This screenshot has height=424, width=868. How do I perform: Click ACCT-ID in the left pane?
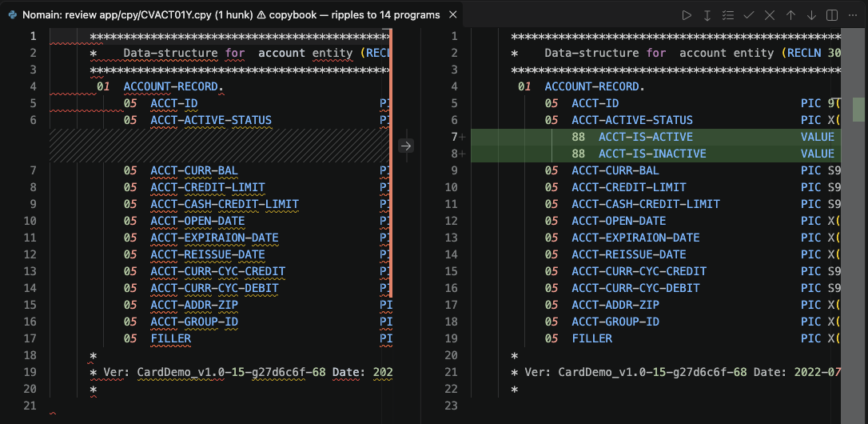[x=173, y=104]
